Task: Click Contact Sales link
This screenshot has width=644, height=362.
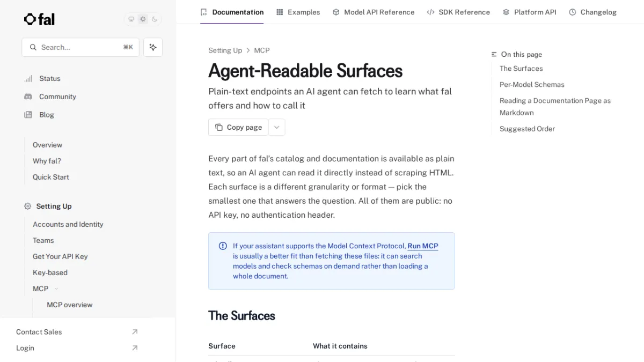Action: coord(39,332)
